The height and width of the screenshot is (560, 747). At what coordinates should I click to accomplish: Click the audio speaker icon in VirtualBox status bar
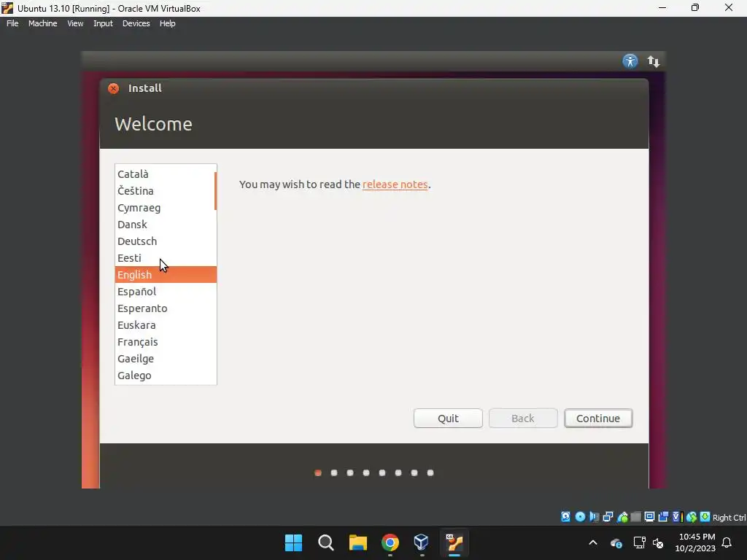click(594, 517)
